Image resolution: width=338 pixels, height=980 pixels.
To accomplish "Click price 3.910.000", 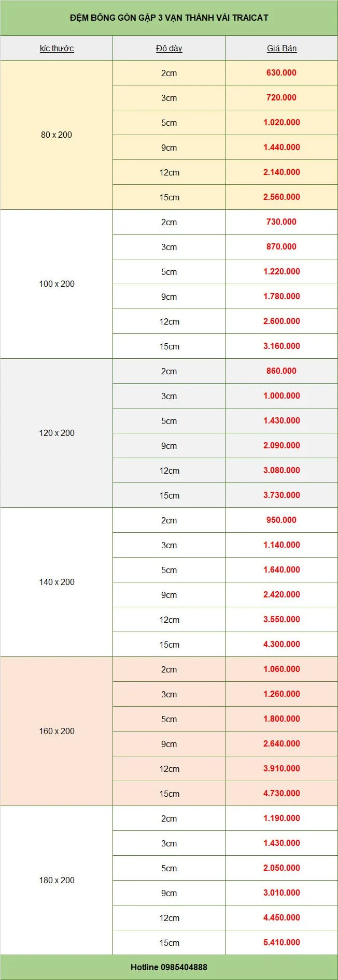I will click(281, 768).
